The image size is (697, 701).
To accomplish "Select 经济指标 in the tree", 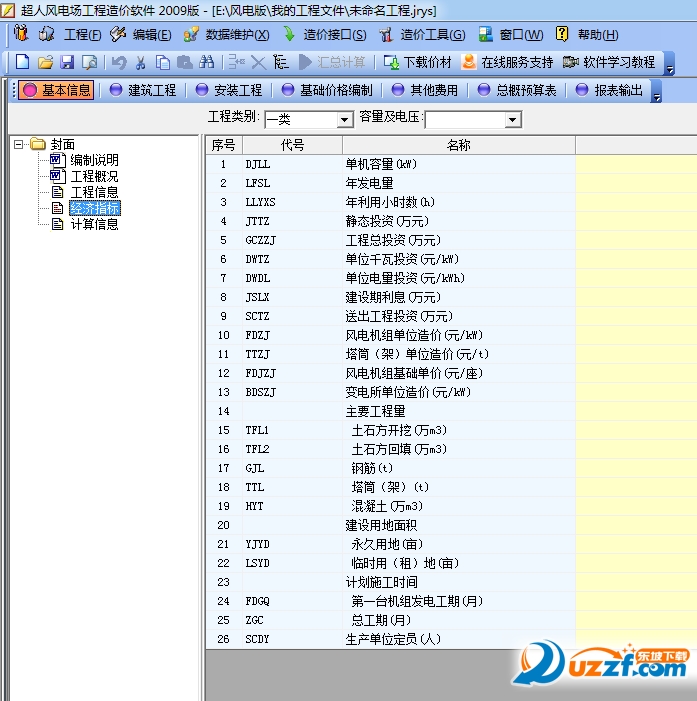I will click(x=95, y=208).
